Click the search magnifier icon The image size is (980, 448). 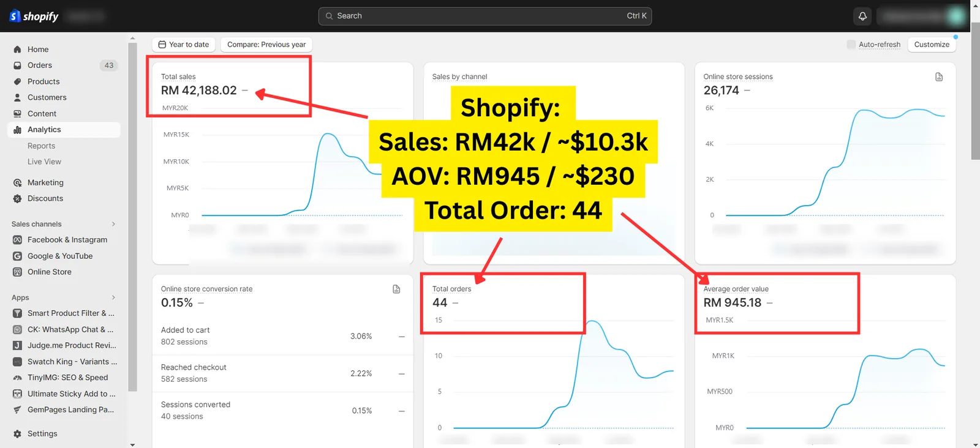click(329, 16)
